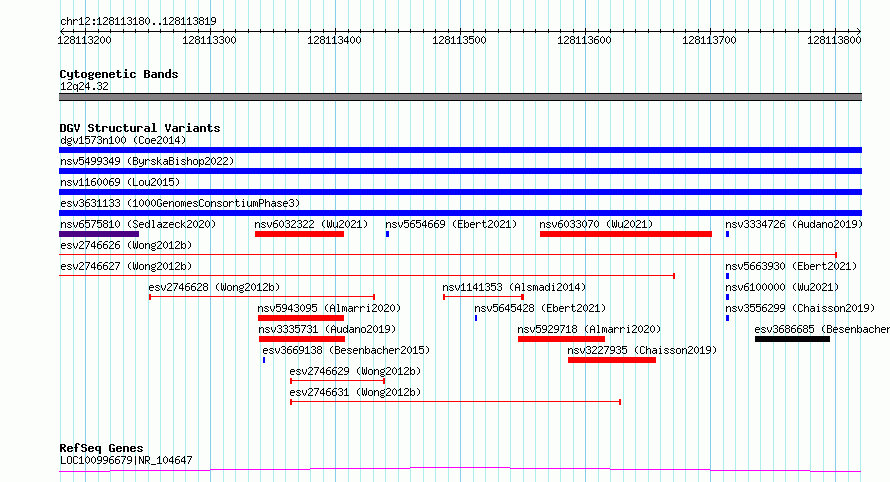Click the nsv5663930 (Ebert2021) label

click(x=791, y=266)
